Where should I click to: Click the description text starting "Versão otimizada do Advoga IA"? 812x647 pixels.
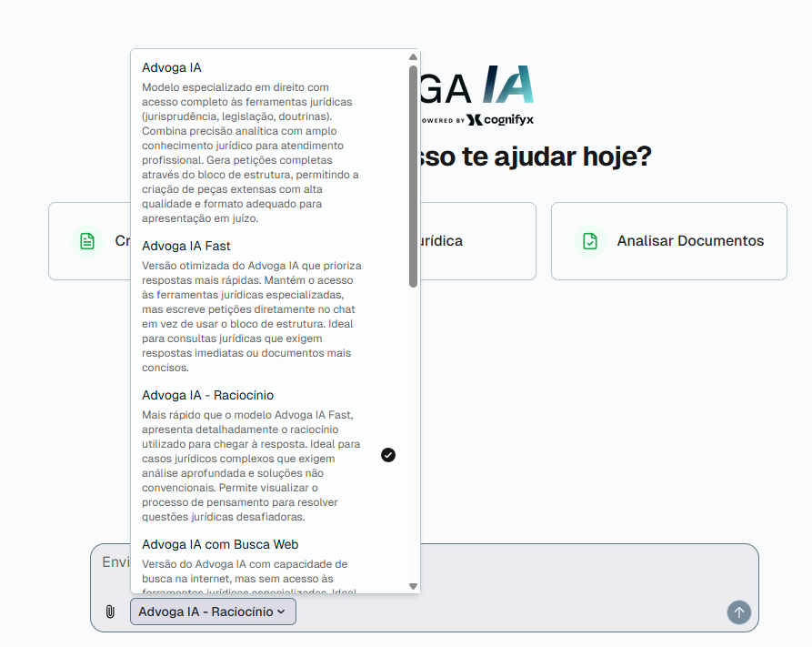(252, 317)
